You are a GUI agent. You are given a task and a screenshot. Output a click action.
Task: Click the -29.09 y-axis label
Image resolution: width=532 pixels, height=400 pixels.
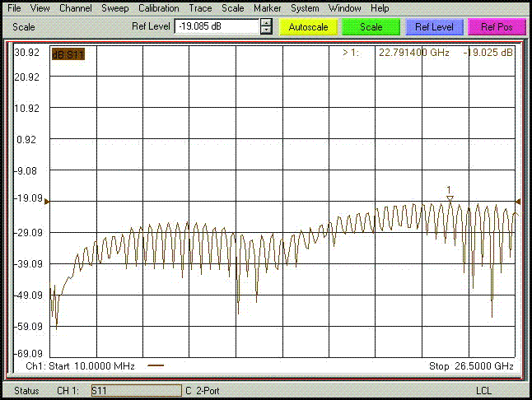pyautogui.click(x=28, y=233)
